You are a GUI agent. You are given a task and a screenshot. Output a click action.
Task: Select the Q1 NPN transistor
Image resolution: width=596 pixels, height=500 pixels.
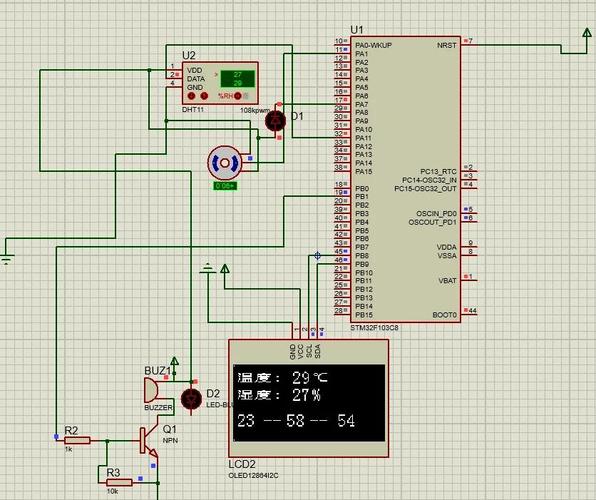point(148,442)
